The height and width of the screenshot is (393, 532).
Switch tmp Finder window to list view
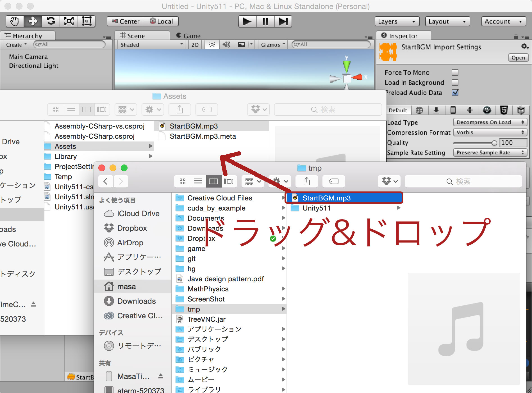click(x=198, y=181)
